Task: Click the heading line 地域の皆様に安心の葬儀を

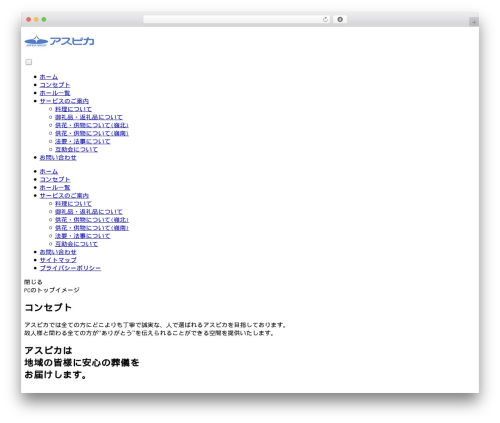Action: click(82, 362)
